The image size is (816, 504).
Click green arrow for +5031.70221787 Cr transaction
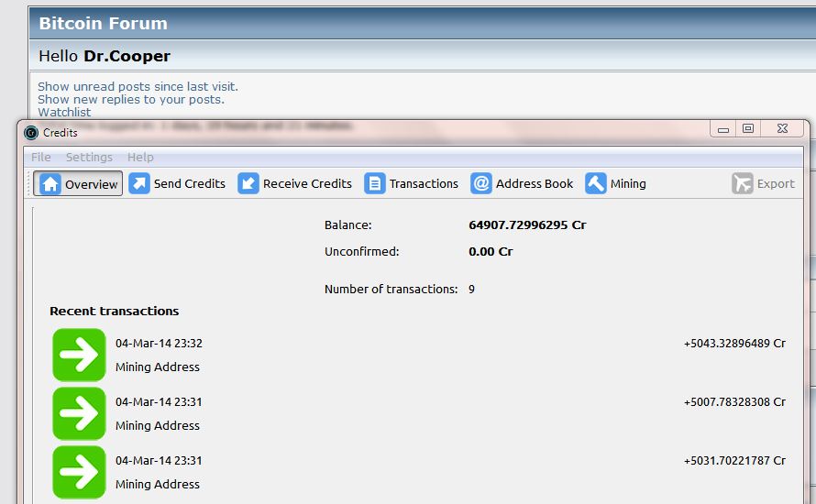click(79, 472)
